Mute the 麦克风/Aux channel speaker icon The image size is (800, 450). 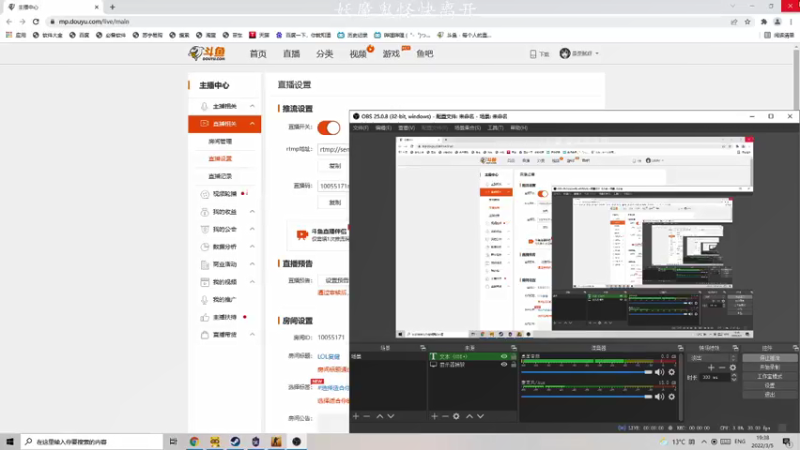click(660, 396)
